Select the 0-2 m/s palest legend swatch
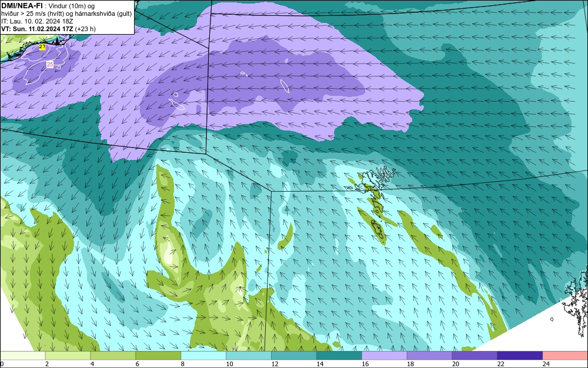 click(x=23, y=356)
